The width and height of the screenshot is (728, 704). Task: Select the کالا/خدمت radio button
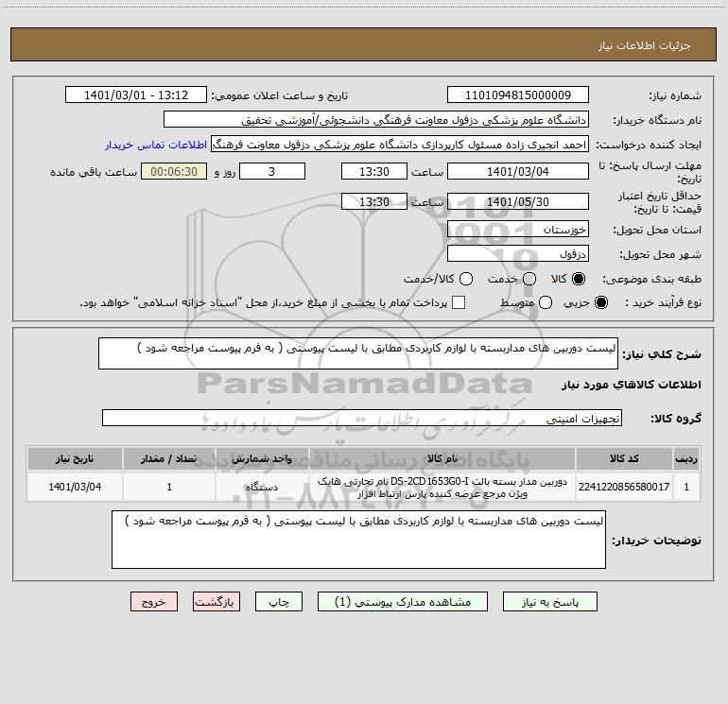(466, 279)
